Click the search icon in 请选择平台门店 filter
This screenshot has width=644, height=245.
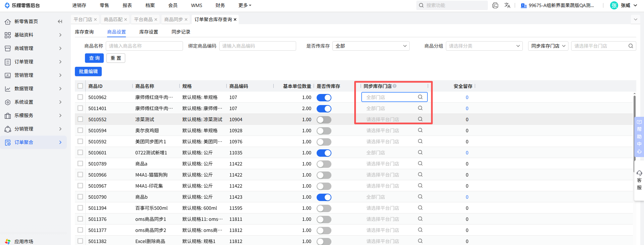[631, 46]
